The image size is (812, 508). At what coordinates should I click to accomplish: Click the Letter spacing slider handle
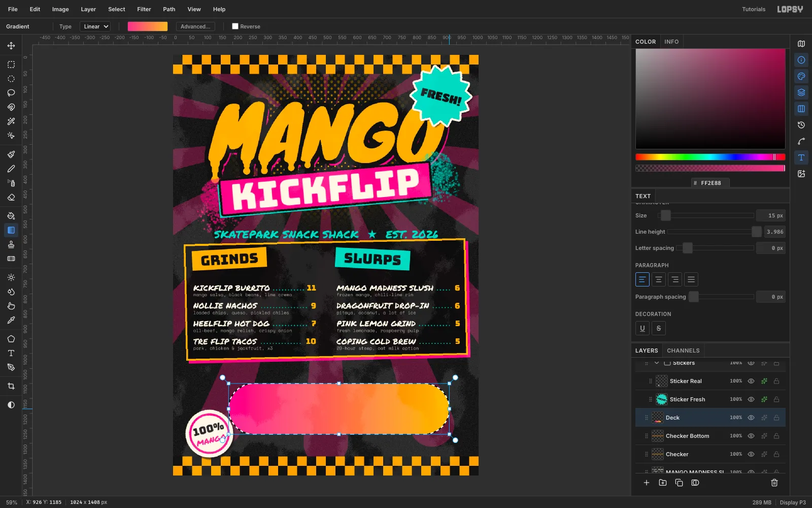click(x=688, y=248)
